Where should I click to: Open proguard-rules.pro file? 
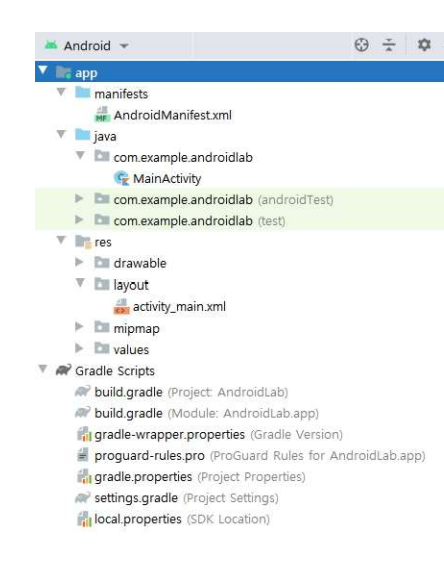point(260,456)
